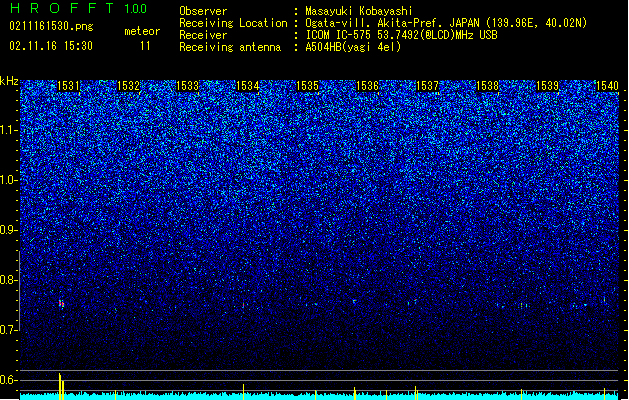Click the kHz axis unit label

pos(9,81)
